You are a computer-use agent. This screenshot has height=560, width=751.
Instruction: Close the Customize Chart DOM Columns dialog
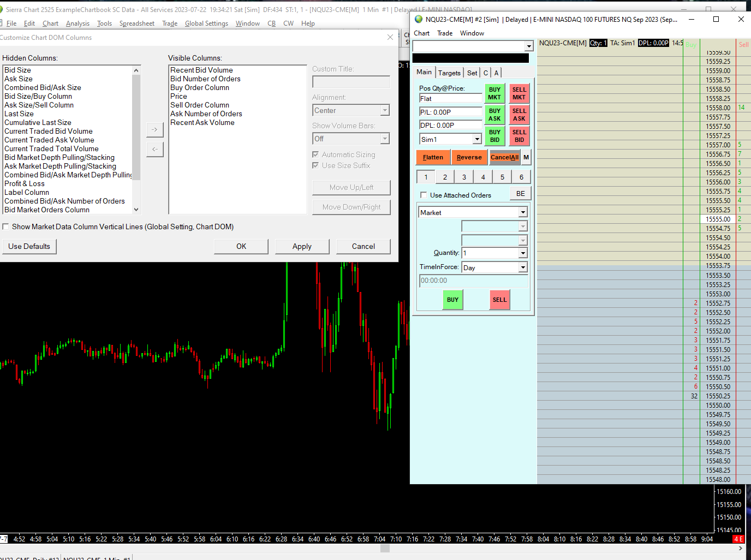pos(390,37)
